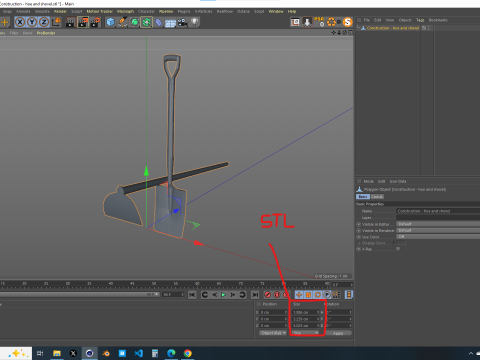Switch to the Coord. tab in Attributes
Viewport: 480px width, 360px height.
point(377,197)
